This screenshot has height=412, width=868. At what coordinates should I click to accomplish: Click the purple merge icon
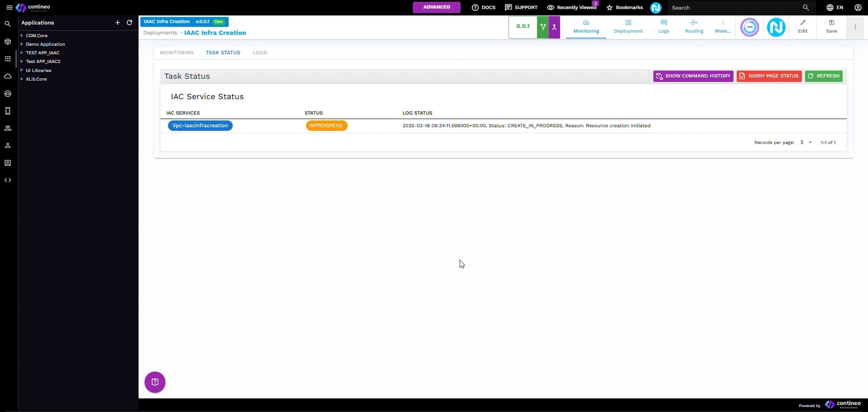pyautogui.click(x=554, y=27)
